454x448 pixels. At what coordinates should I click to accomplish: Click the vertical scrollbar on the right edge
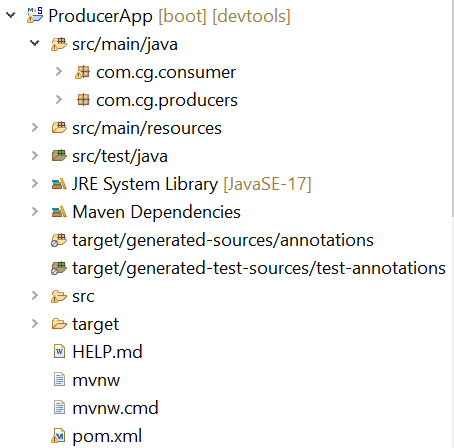(452, 110)
